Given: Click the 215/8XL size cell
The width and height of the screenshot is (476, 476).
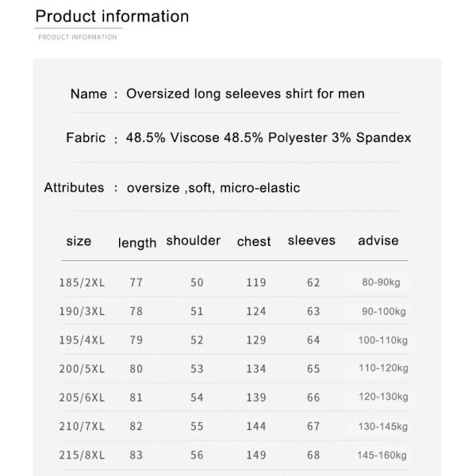Looking at the screenshot, I should 82,455.
